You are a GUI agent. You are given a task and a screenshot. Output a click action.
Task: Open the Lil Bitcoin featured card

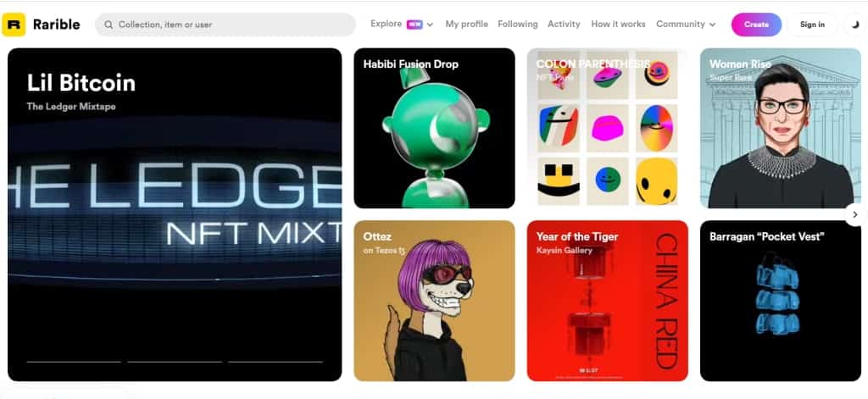pyautogui.click(x=175, y=214)
